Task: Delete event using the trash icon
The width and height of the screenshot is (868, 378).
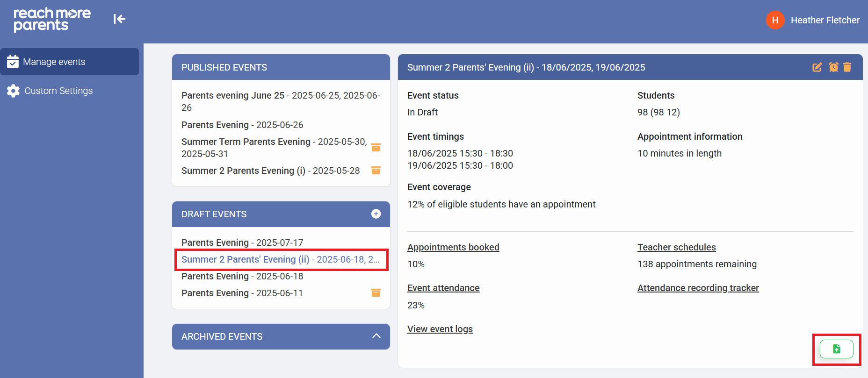Action: (x=847, y=67)
